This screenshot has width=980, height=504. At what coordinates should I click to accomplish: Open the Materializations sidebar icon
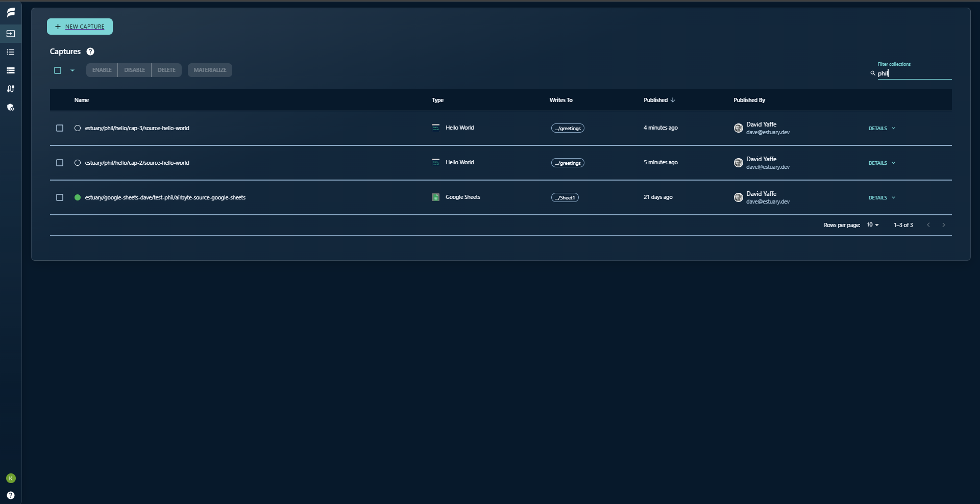tap(10, 70)
